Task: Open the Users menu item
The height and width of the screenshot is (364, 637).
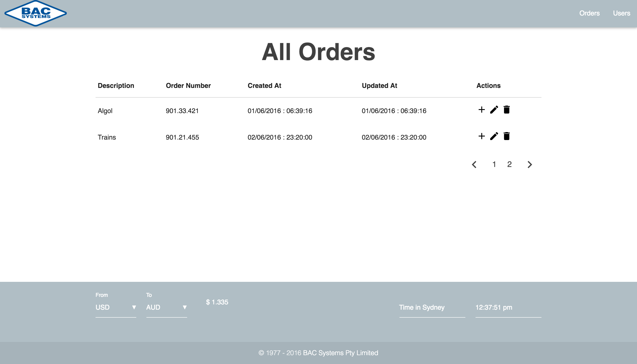Action: 621,13
